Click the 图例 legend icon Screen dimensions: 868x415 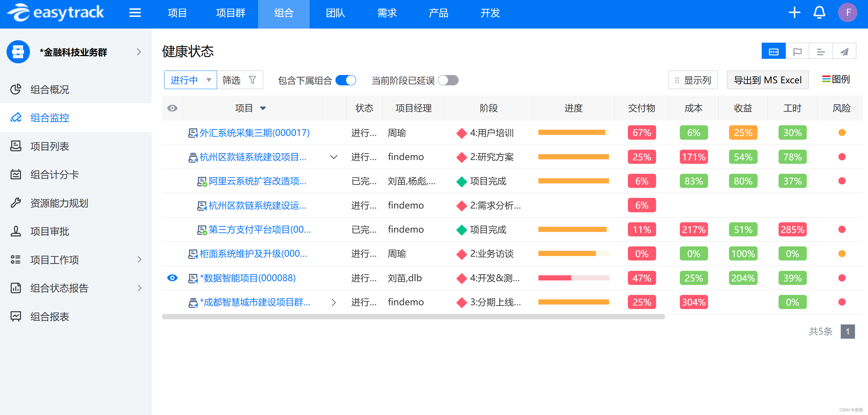tap(826, 79)
